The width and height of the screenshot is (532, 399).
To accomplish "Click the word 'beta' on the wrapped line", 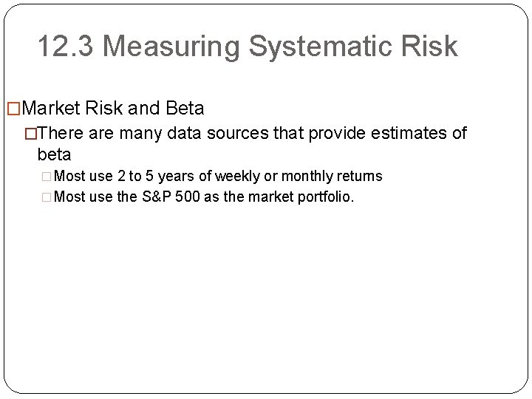I will coord(54,154).
